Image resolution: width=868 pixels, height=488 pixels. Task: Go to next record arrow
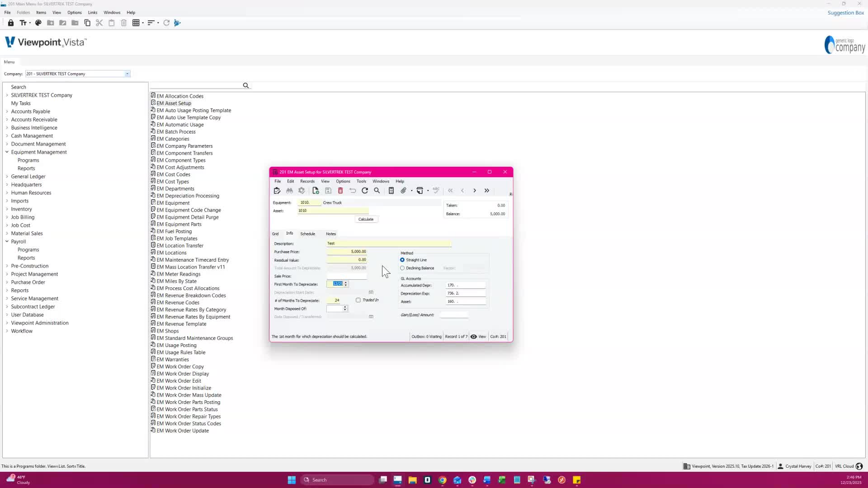click(x=475, y=191)
